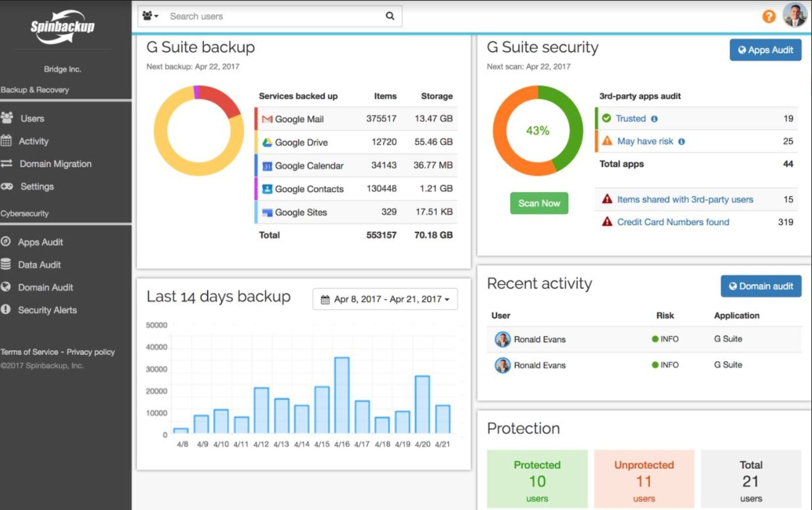Click the search magnifier icon
Viewport: 812px width, 510px height.
point(390,16)
